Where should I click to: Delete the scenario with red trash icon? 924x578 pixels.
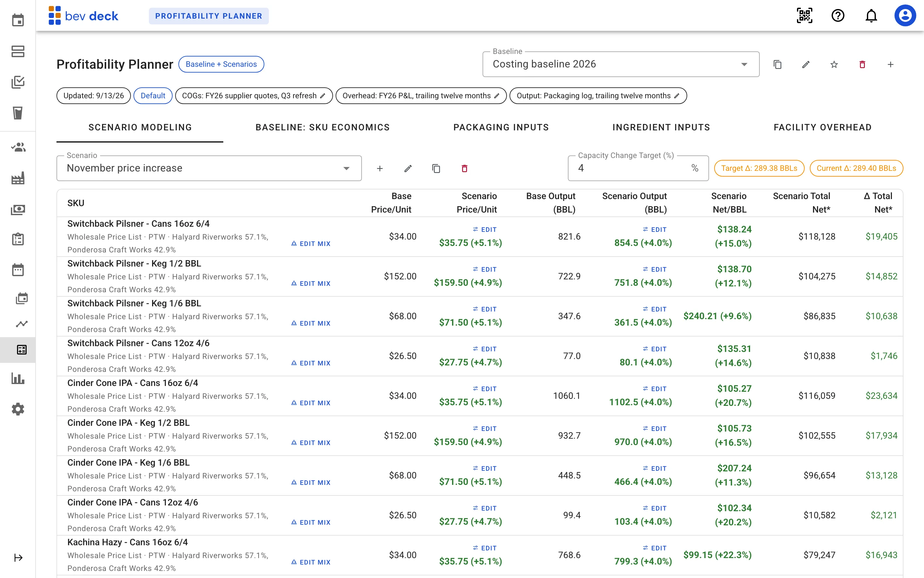(464, 168)
